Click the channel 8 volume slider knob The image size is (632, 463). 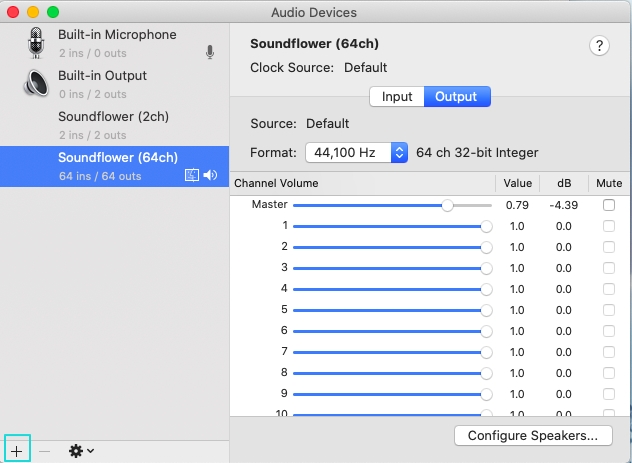486,373
